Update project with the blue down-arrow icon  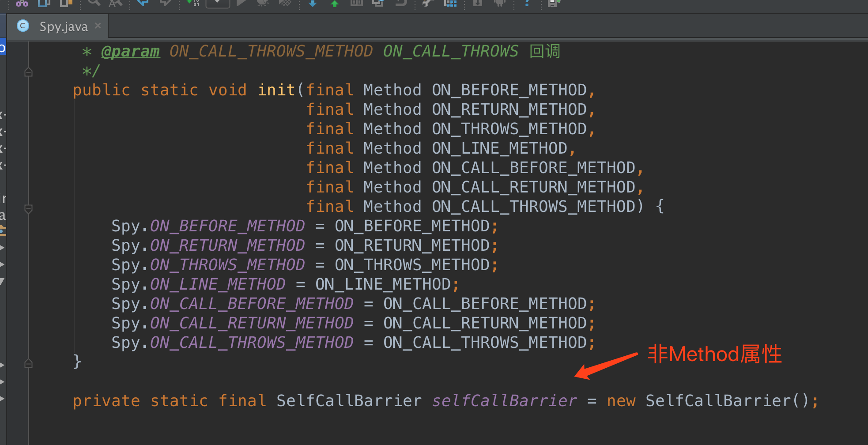pos(312,4)
